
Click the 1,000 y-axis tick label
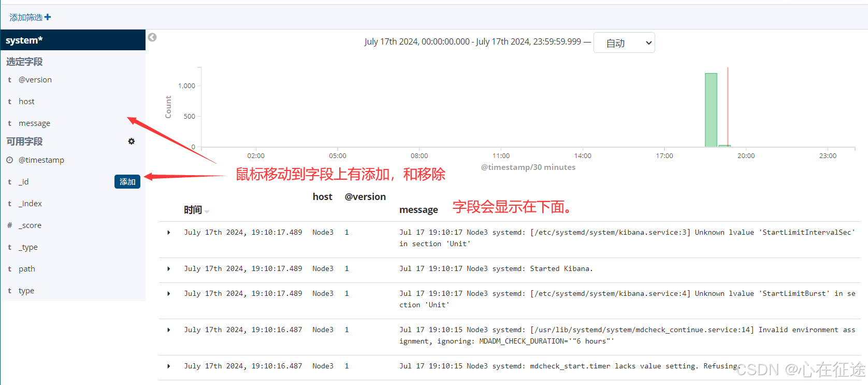click(x=186, y=86)
